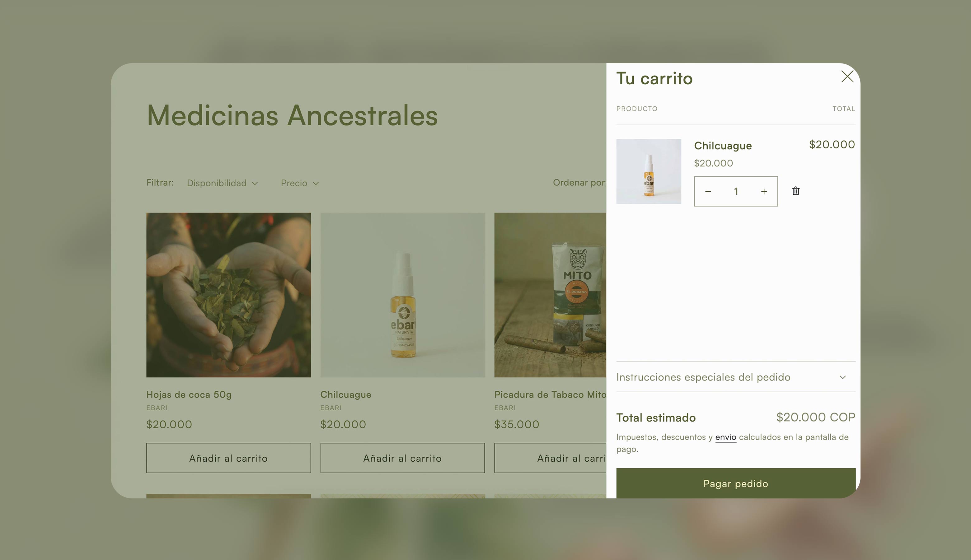Click the cart quantity number field
The height and width of the screenshot is (560, 971).
click(735, 192)
